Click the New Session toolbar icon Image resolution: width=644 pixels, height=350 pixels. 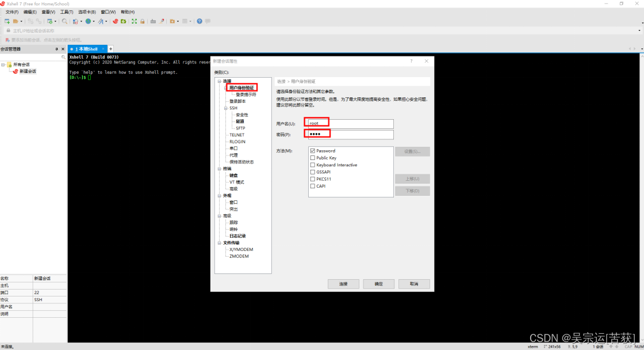pos(7,21)
